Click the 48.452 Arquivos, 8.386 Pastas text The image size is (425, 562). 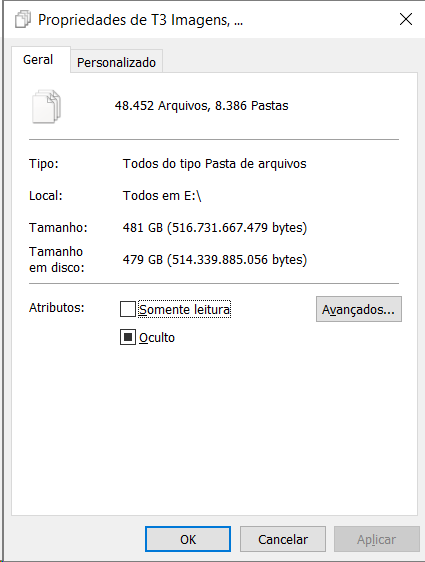(201, 106)
